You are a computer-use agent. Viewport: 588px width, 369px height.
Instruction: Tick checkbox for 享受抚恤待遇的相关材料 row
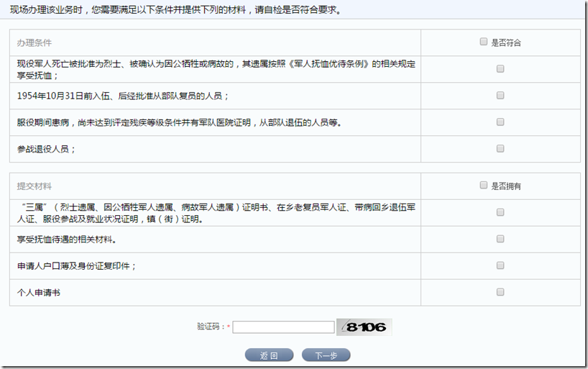coord(500,239)
